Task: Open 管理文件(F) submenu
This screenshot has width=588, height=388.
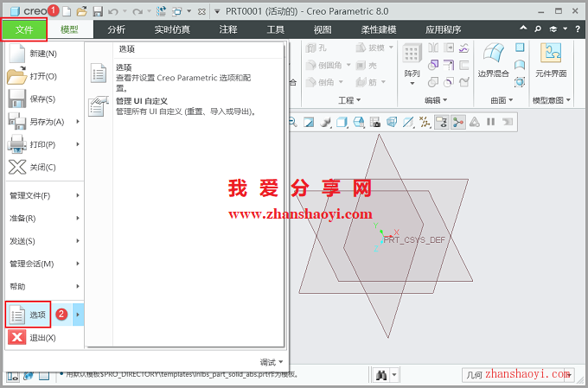Action: tap(45, 195)
